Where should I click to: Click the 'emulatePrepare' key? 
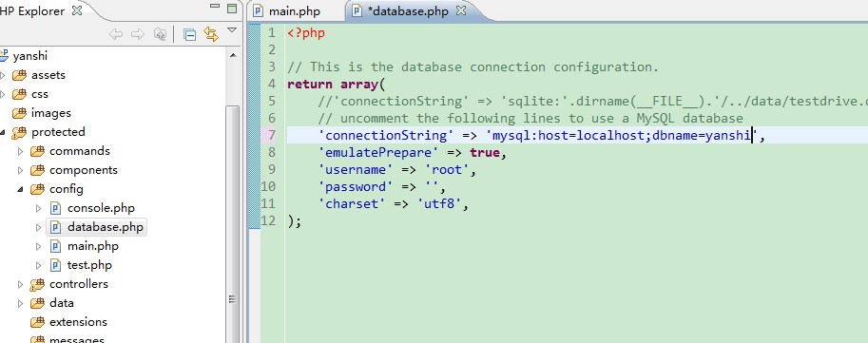(x=378, y=153)
